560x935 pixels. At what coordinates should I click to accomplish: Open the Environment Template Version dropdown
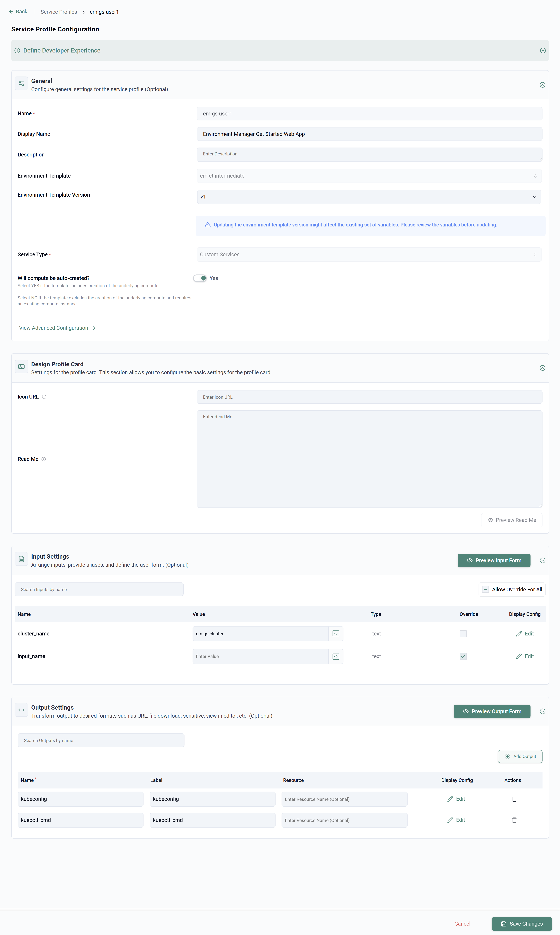coord(535,197)
